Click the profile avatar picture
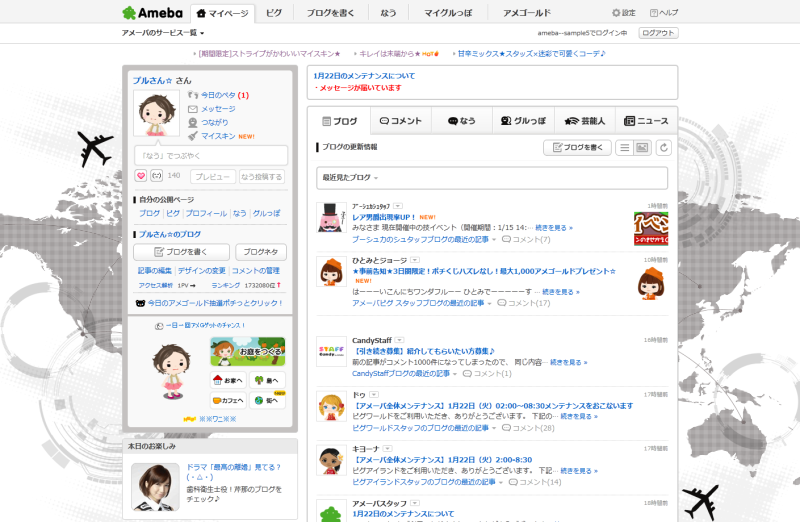Viewport: 800px width, 522px height. click(x=156, y=113)
